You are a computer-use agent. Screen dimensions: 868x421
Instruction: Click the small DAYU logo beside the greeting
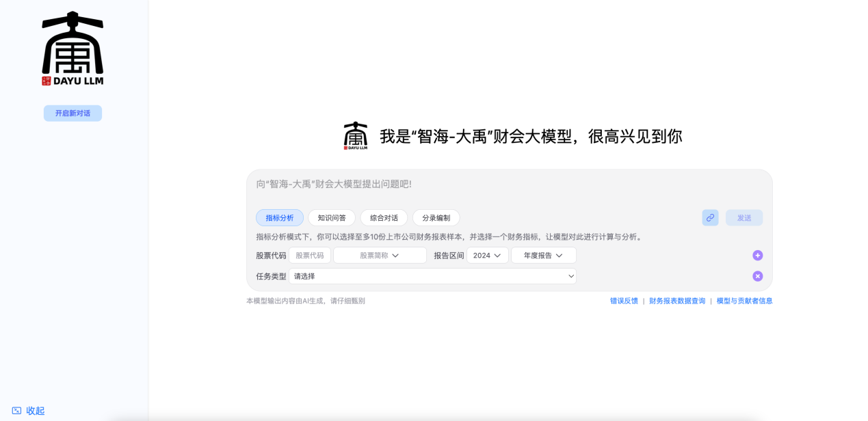click(x=356, y=136)
